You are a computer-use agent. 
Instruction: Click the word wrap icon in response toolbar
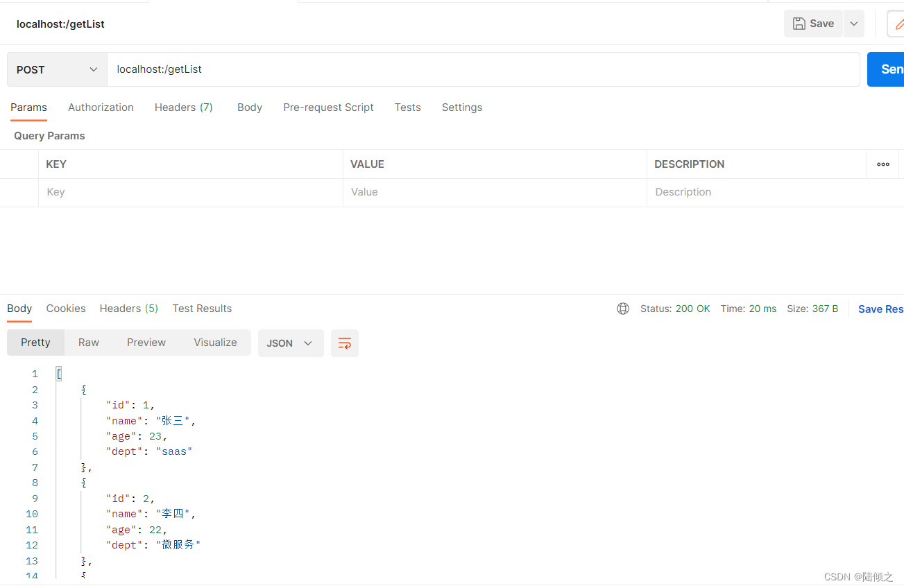[x=345, y=343]
